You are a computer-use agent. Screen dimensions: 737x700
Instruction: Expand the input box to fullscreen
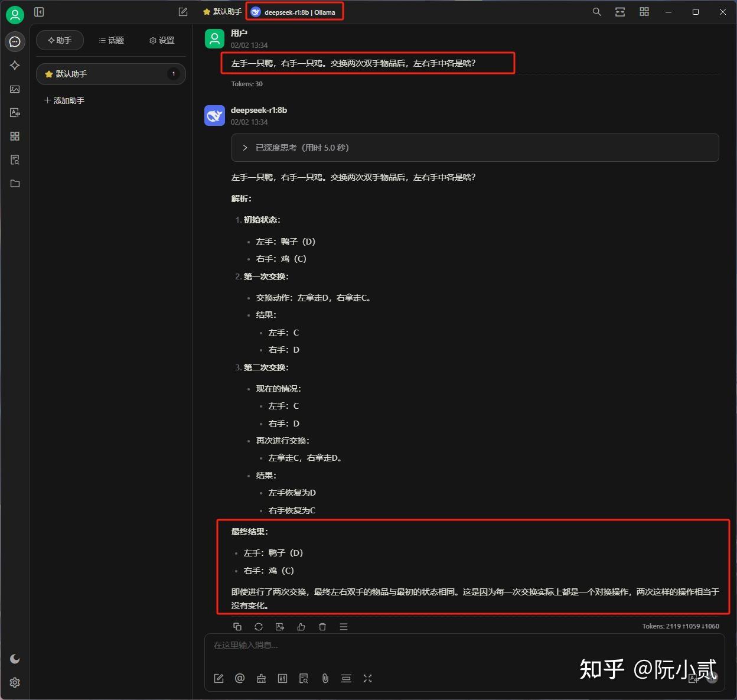(367, 678)
